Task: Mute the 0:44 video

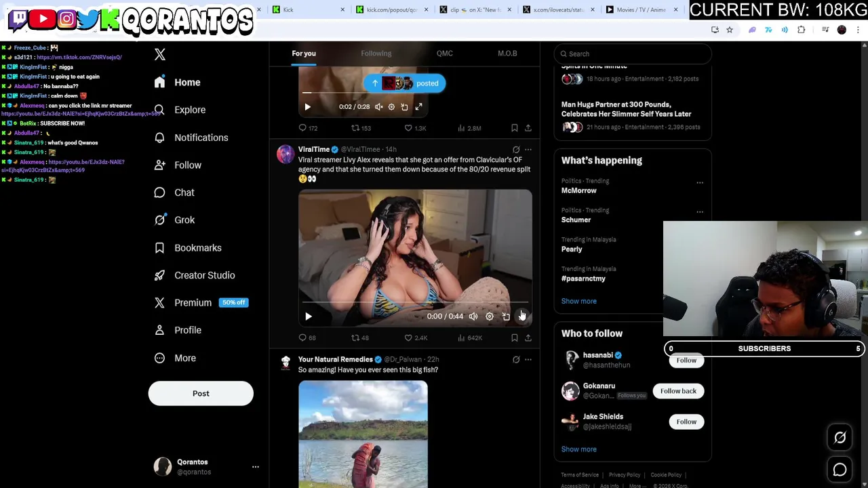Action: [473, 317]
